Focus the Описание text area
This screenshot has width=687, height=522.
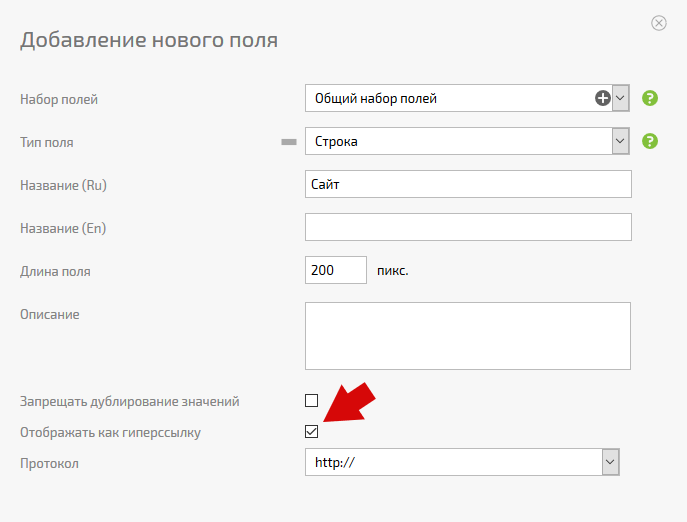tap(467, 336)
